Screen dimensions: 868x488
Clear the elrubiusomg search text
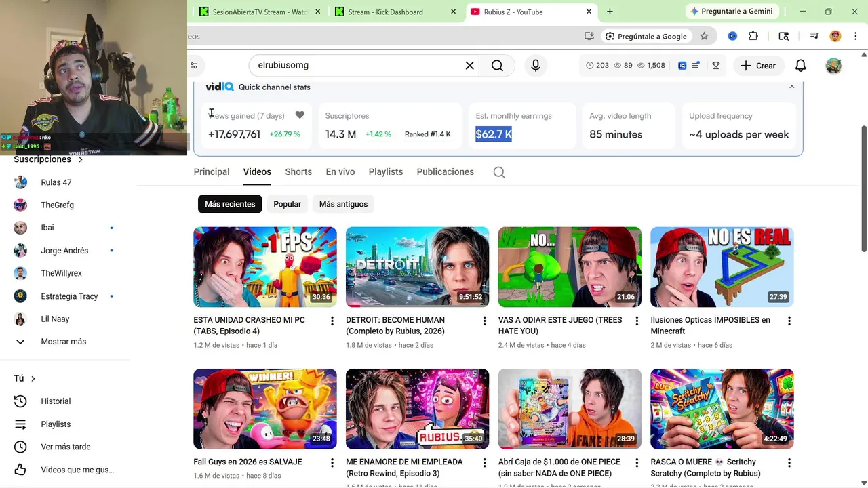pos(469,66)
